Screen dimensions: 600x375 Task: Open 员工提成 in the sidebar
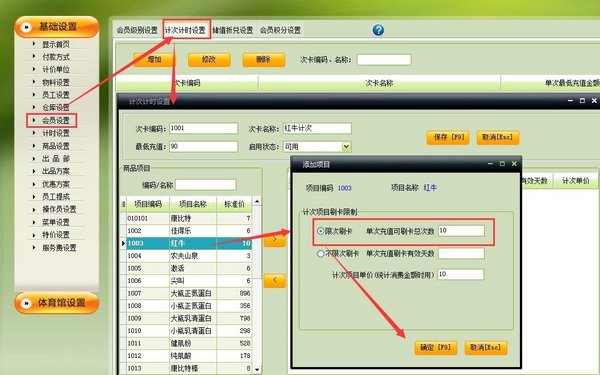[56, 197]
